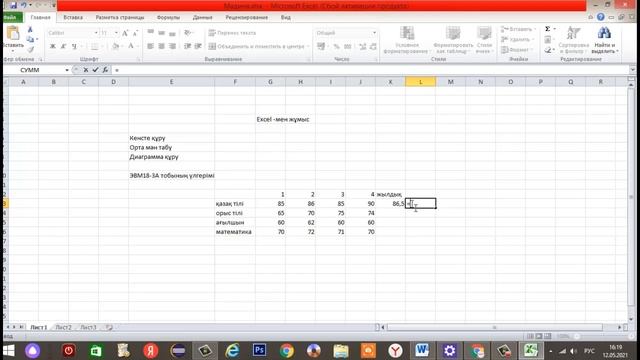
Task: Align cell content to middle
Action: 162,33
